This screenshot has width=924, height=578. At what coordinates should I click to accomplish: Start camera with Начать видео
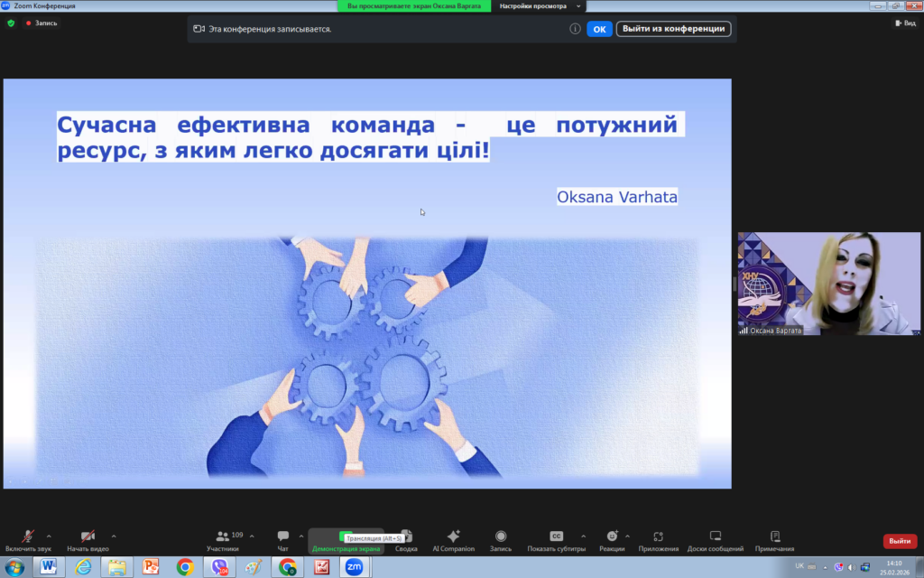(x=88, y=536)
